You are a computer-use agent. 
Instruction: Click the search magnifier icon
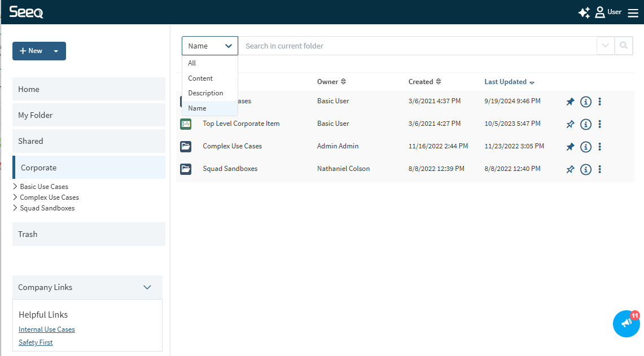click(x=623, y=46)
